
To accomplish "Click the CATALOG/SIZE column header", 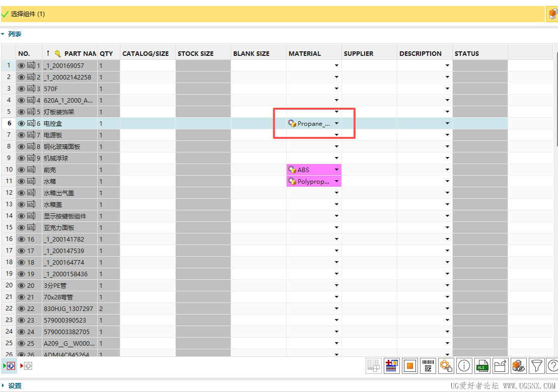I will (148, 54).
